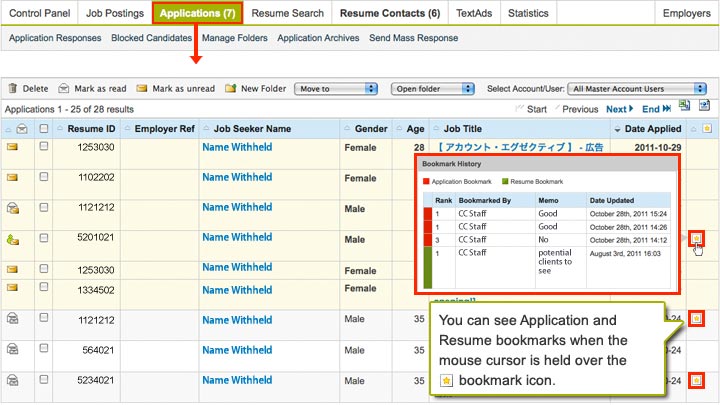
Task: Click the Mark as unread envelope icon
Action: [x=142, y=88]
